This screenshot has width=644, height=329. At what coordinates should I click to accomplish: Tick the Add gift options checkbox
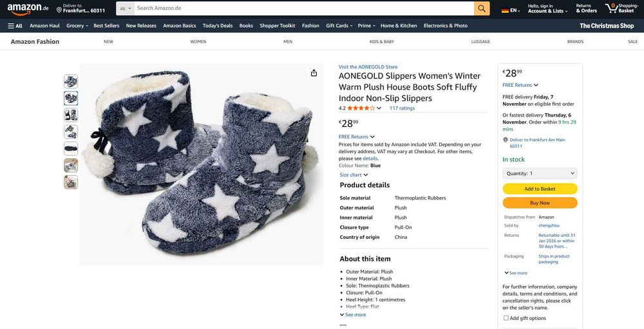coord(506,318)
